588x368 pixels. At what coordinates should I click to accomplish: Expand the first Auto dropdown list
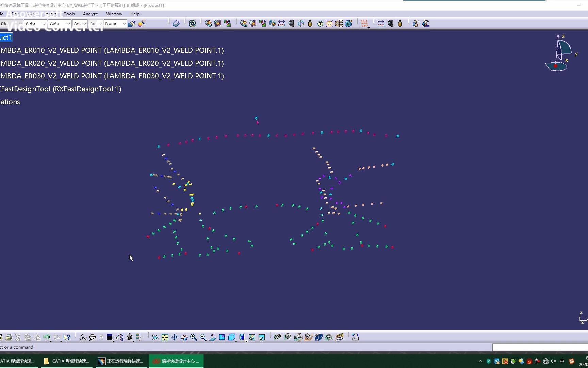pos(44,24)
